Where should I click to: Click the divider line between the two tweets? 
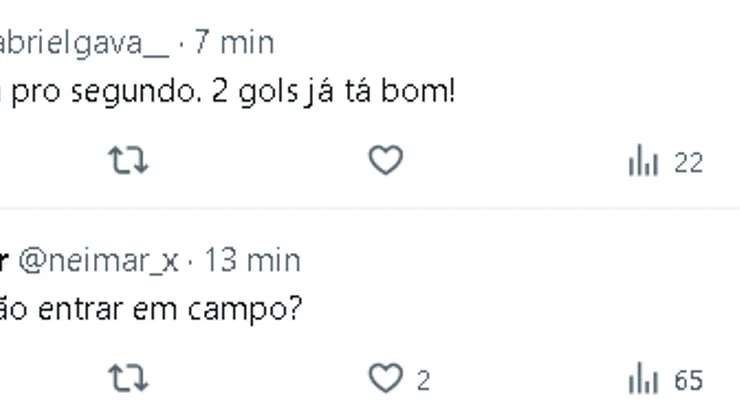pos(370,208)
